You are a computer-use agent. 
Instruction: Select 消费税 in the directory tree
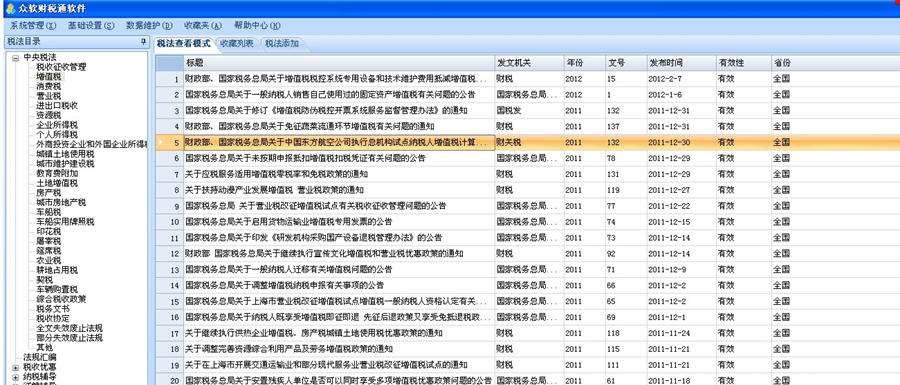click(49, 87)
